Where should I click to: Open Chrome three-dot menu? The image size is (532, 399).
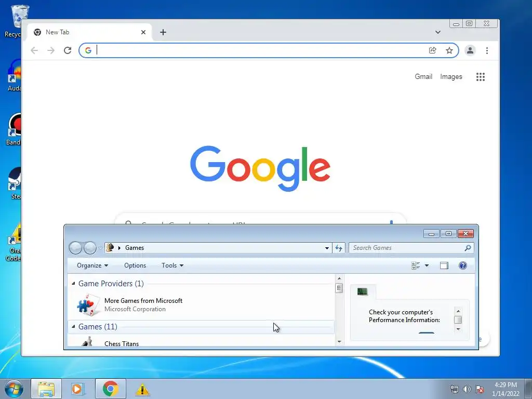click(487, 50)
